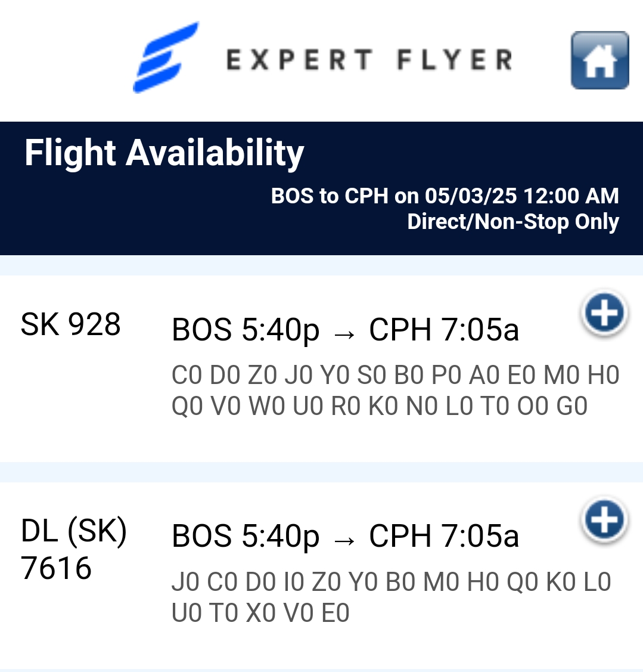
Task: Open SK 928 BOS 5:40p departure route line
Action: point(246,330)
